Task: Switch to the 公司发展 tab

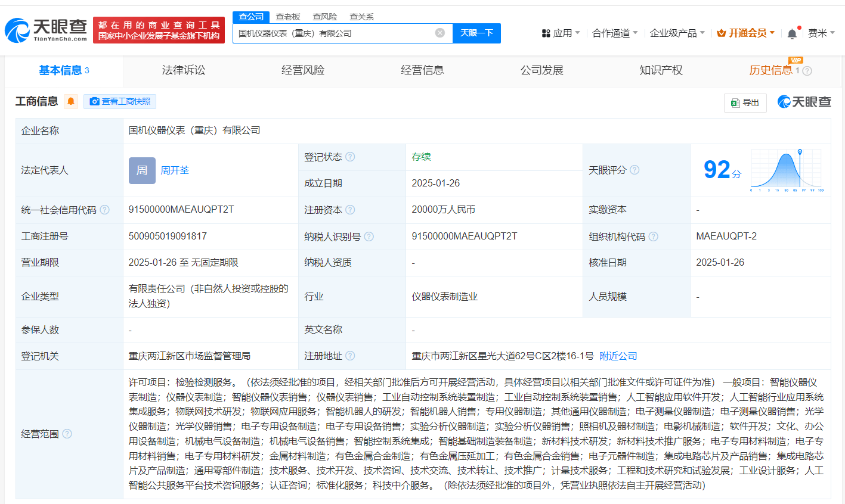Action: tap(541, 70)
